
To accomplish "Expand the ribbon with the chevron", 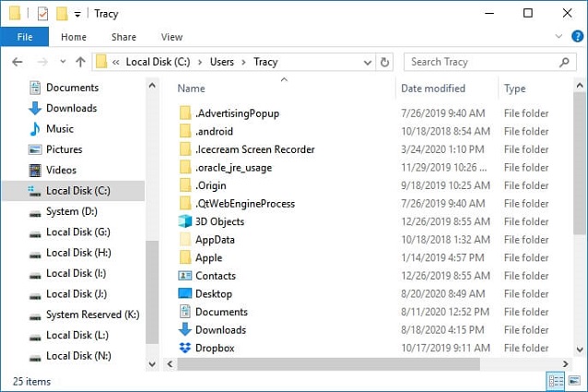I will tap(559, 36).
